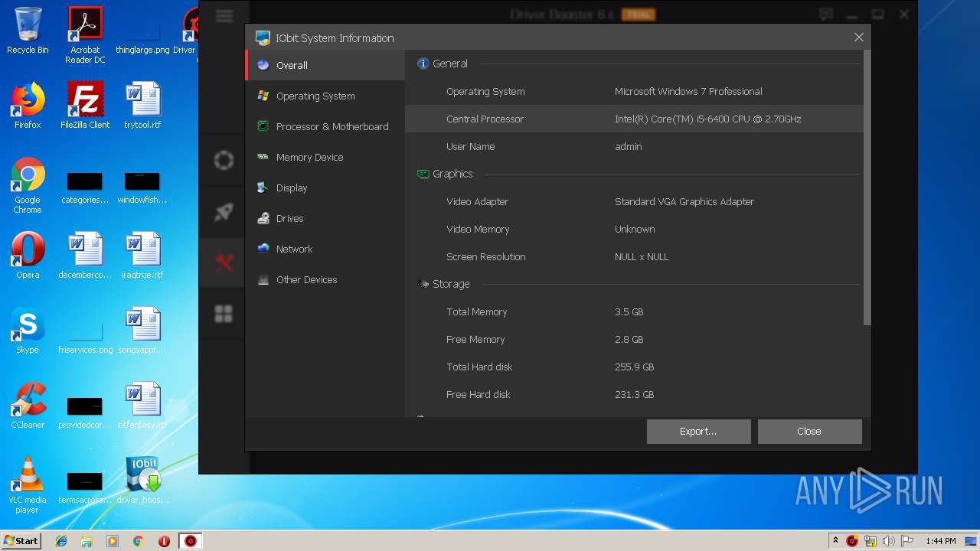Click the Total Hard disk row
The height and width of the screenshot is (551, 980).
click(x=634, y=367)
